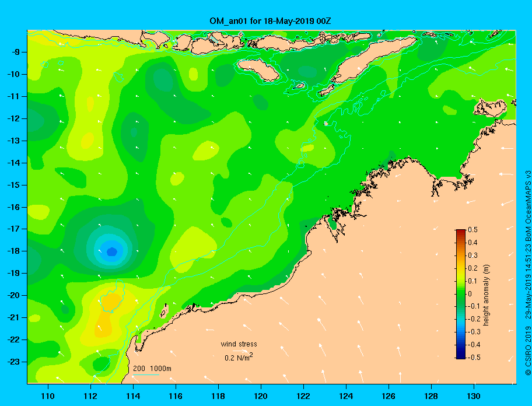The height and width of the screenshot is (406, 532).
Task: Click the -0.4 label on color bar
Action: pyautogui.click(x=474, y=345)
